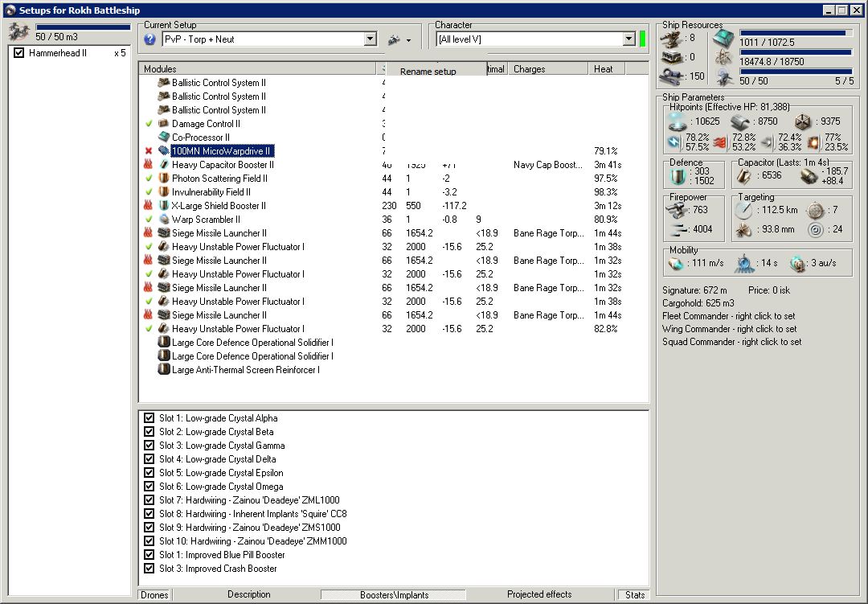The height and width of the screenshot is (604, 868).
Task: Click Fleet Commander right click to set text
Action: tap(729, 316)
